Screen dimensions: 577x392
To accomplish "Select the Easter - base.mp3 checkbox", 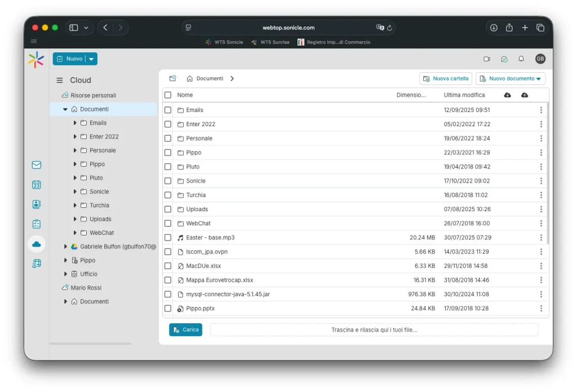I will click(x=168, y=238).
